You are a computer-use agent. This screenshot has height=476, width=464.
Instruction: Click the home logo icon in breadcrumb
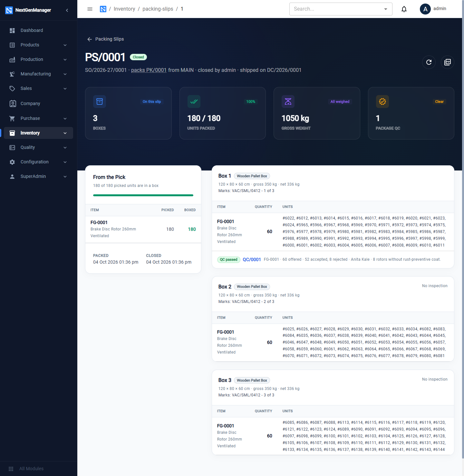pos(103,9)
